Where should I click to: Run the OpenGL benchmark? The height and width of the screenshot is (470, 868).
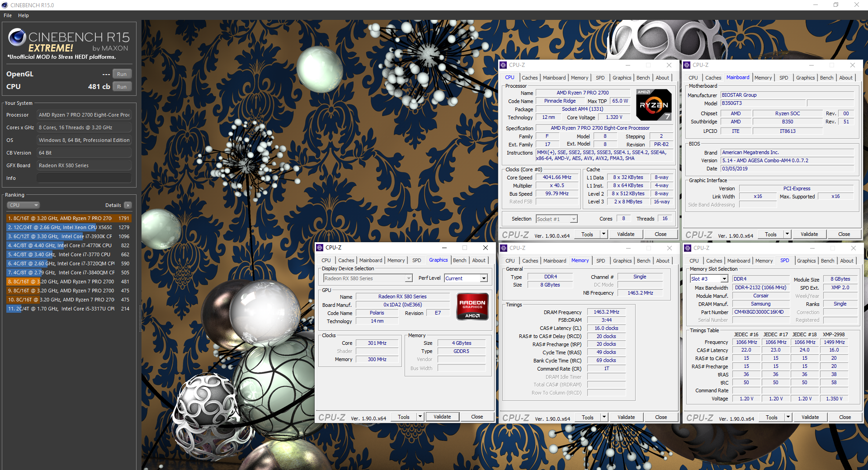pos(122,74)
